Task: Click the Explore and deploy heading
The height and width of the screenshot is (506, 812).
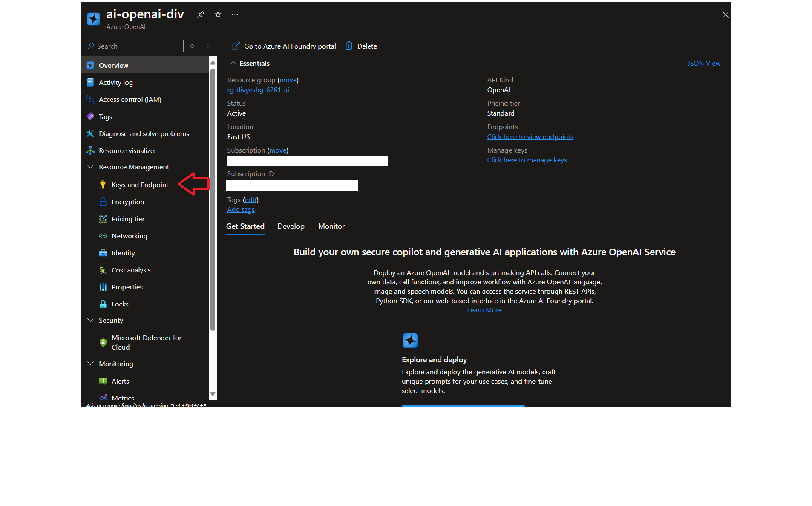Action: 434,360
